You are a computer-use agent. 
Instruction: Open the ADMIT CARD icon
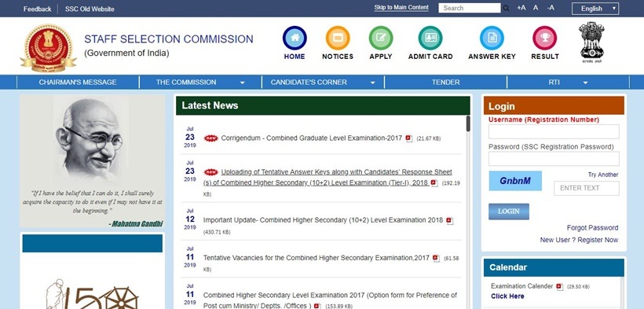(x=430, y=38)
